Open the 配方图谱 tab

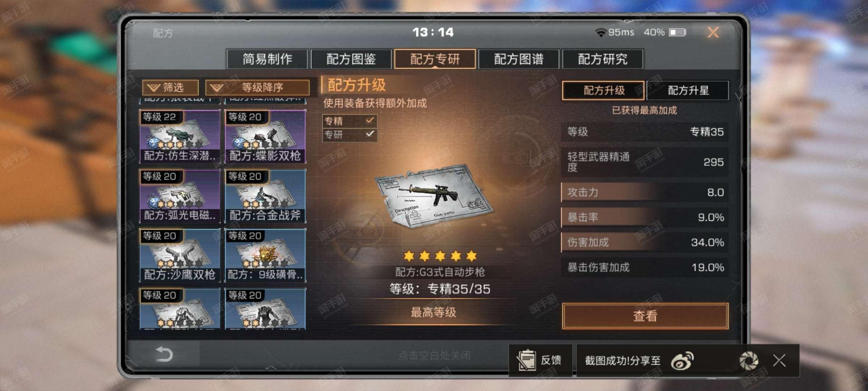[519, 59]
